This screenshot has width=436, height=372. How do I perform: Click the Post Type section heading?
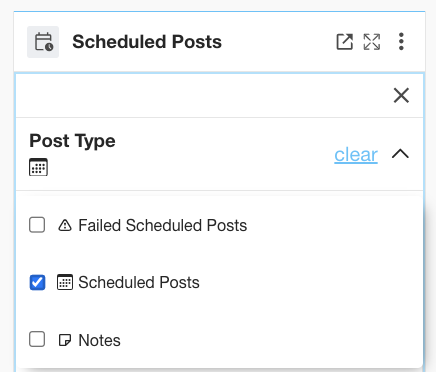tap(72, 141)
